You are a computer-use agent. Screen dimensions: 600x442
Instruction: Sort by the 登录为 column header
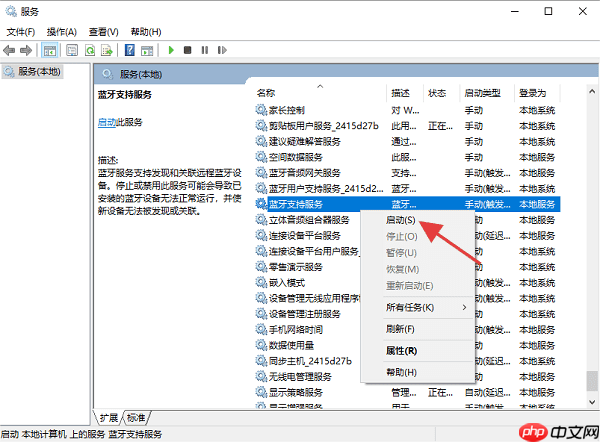point(537,93)
